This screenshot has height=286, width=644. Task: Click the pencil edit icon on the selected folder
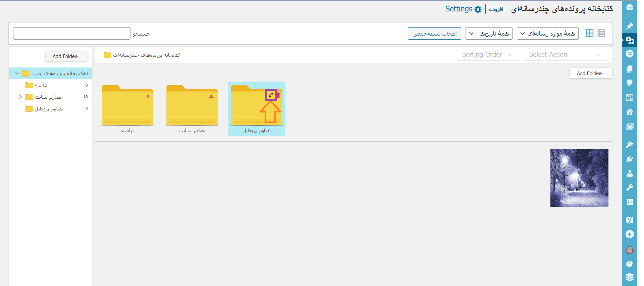pyautogui.click(x=271, y=95)
